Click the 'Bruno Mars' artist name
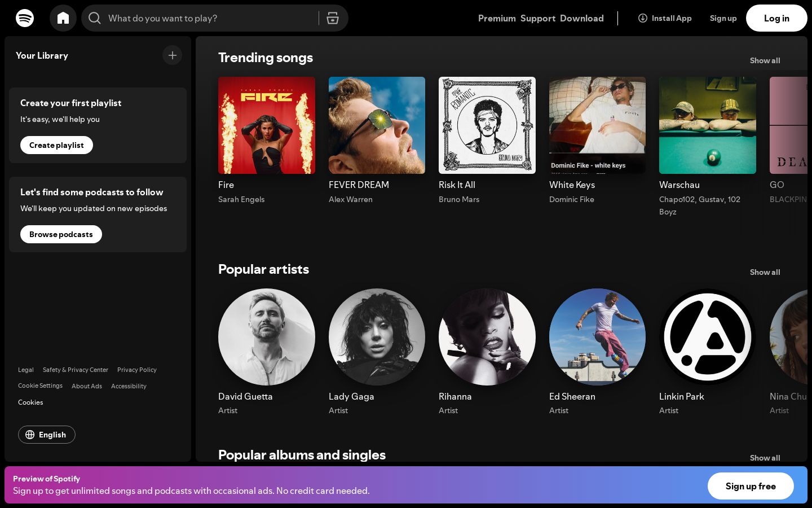The height and width of the screenshot is (508, 812). point(459,199)
